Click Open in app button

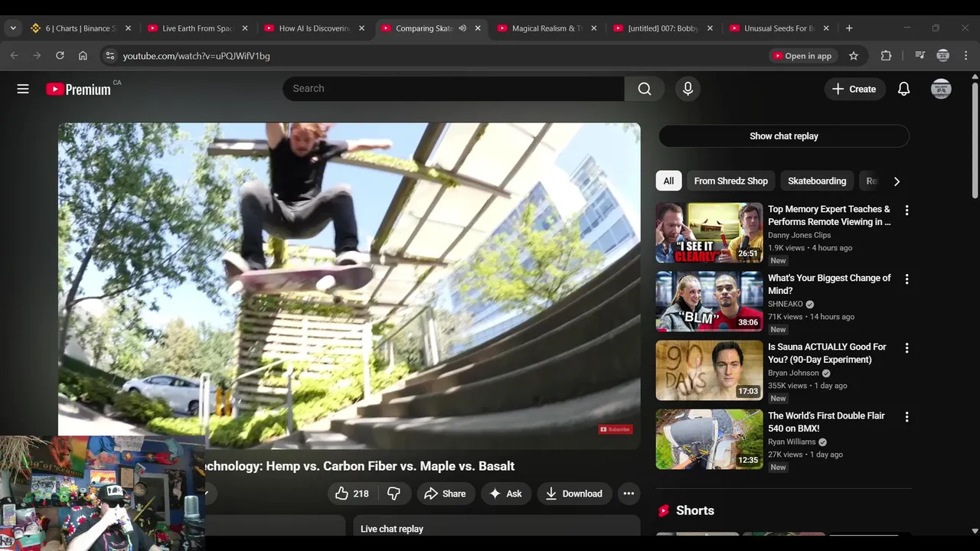point(802,56)
